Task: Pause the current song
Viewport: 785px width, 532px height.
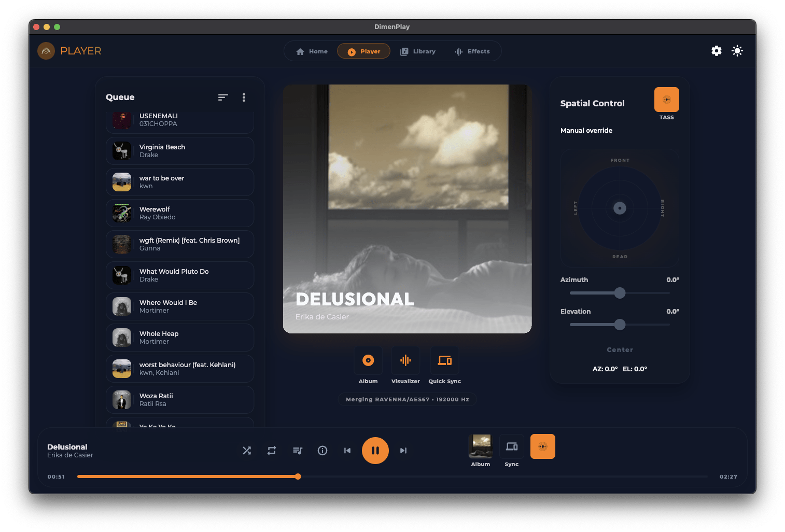Action: tap(375, 451)
